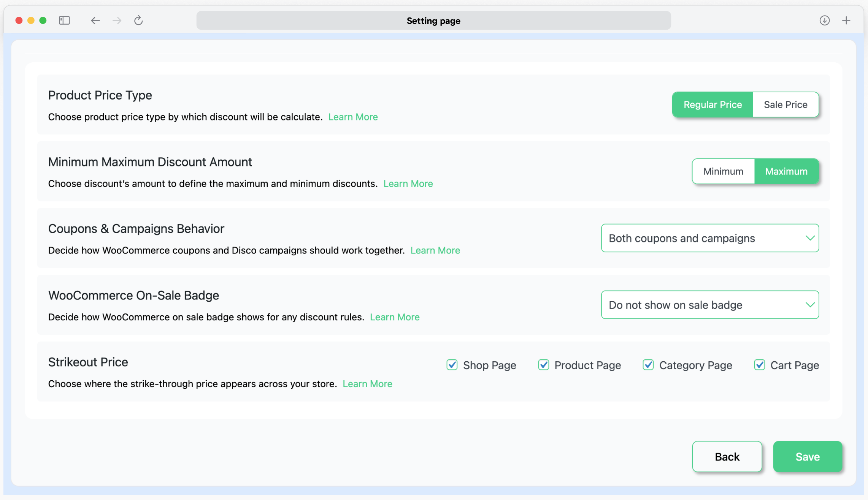
Task: Check the Shop Page checkbox
Action: (452, 365)
